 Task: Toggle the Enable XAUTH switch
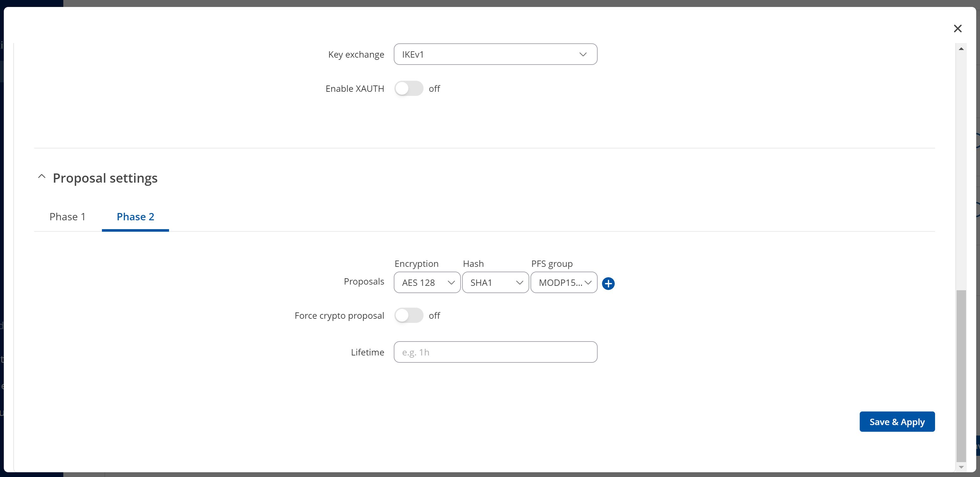click(x=409, y=89)
